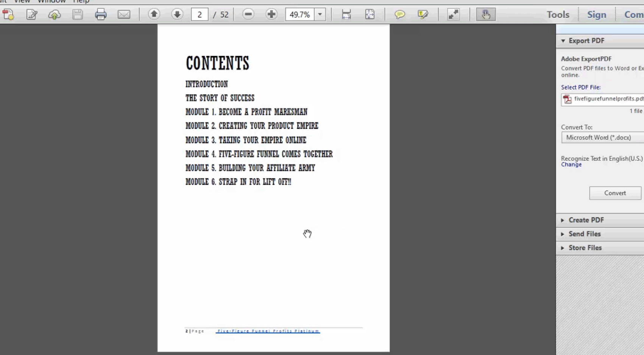Expand the Send Files section
644x355 pixels.
click(x=584, y=234)
